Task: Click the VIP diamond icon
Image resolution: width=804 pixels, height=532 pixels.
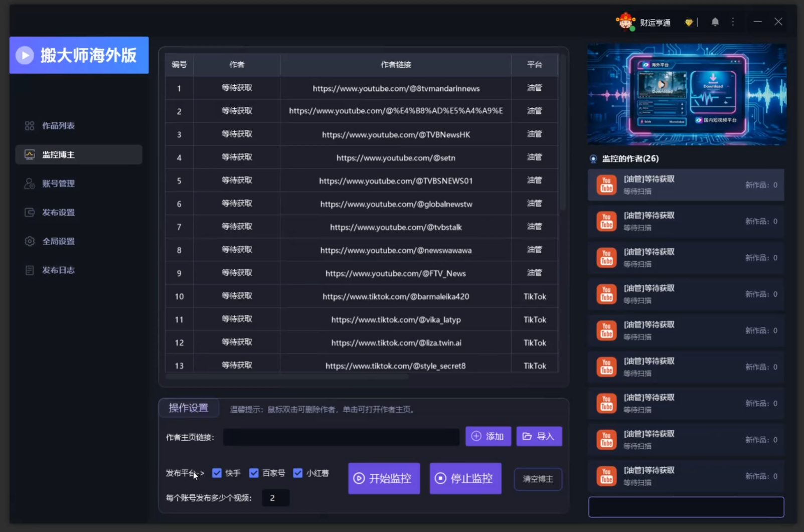Action: click(x=689, y=23)
